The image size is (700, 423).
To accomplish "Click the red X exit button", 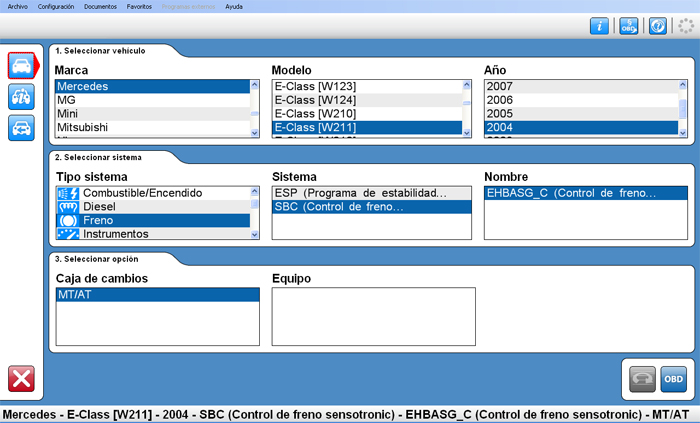I will pyautogui.click(x=21, y=379).
